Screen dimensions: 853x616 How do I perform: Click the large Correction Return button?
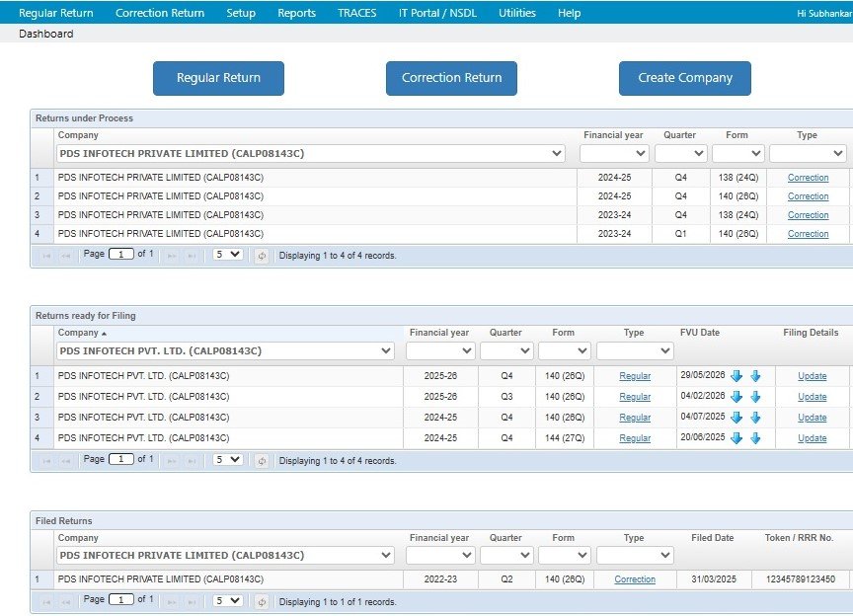[x=451, y=78]
